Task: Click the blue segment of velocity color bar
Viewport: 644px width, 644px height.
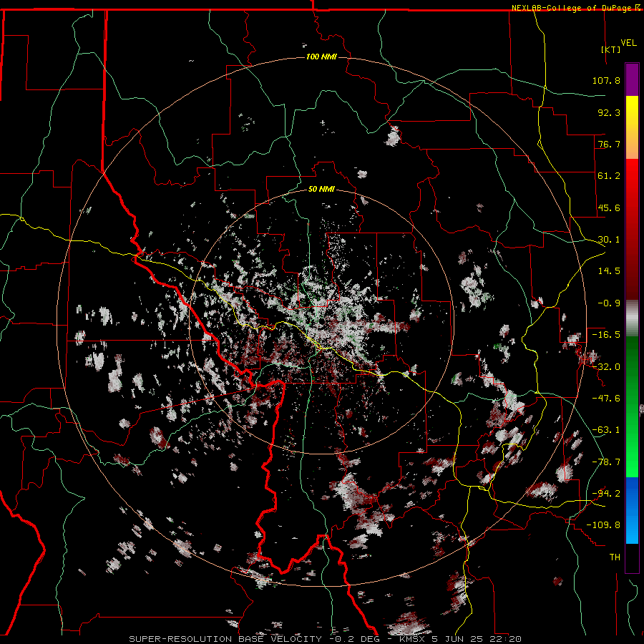Action: pos(632,510)
